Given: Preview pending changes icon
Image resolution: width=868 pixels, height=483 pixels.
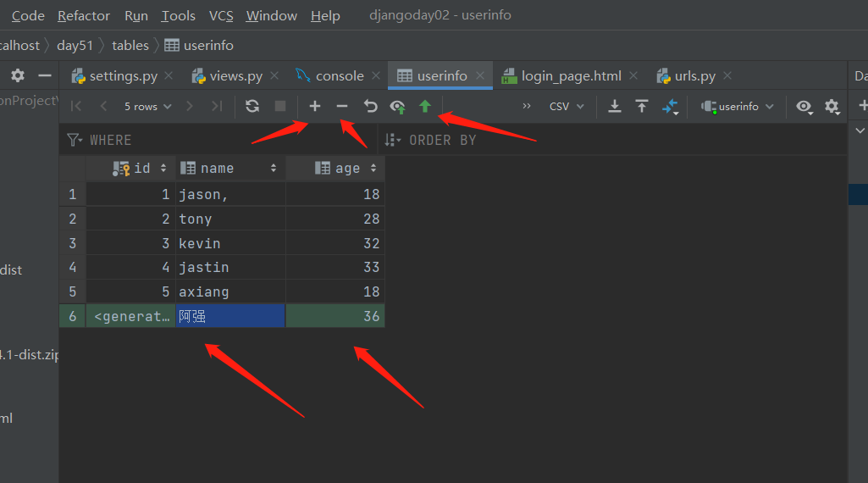Looking at the screenshot, I should pyautogui.click(x=397, y=107).
